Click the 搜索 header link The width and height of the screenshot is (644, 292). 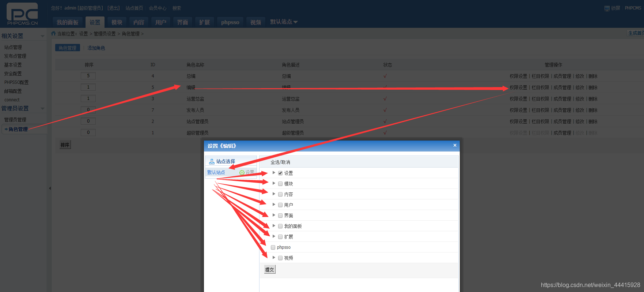pos(177,8)
